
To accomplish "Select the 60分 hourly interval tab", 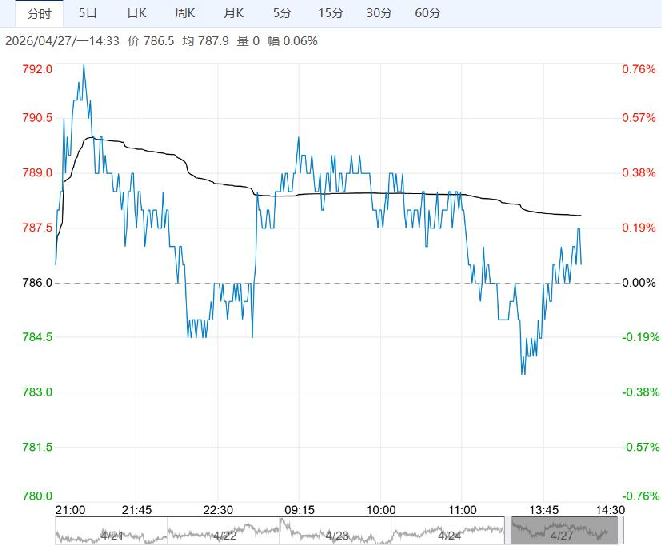I will 427,14.
